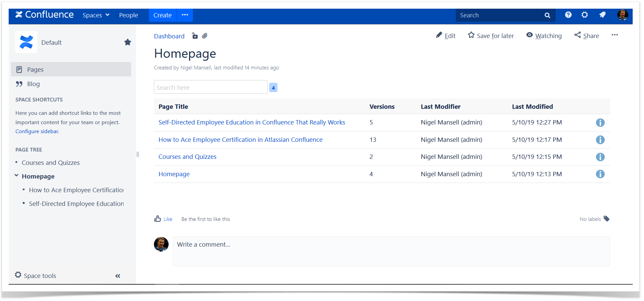Screen dimensions: 644x301
Task: Open the People menu
Action: click(x=129, y=15)
